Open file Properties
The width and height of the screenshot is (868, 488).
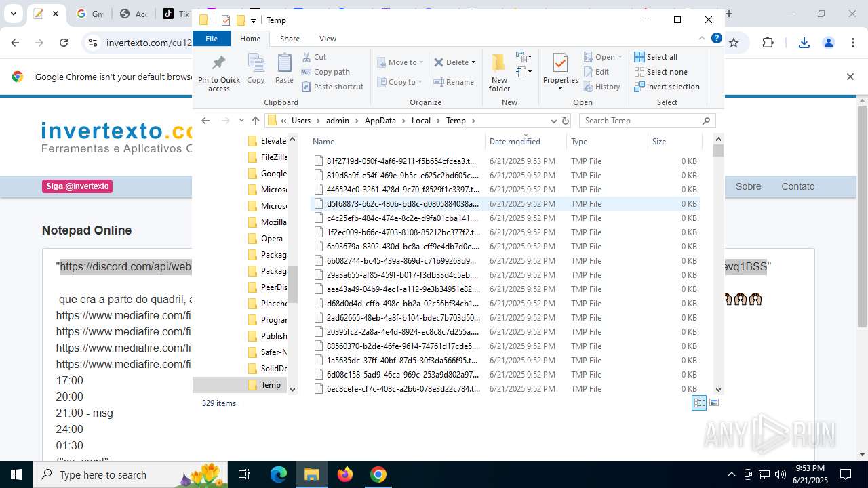click(560, 72)
